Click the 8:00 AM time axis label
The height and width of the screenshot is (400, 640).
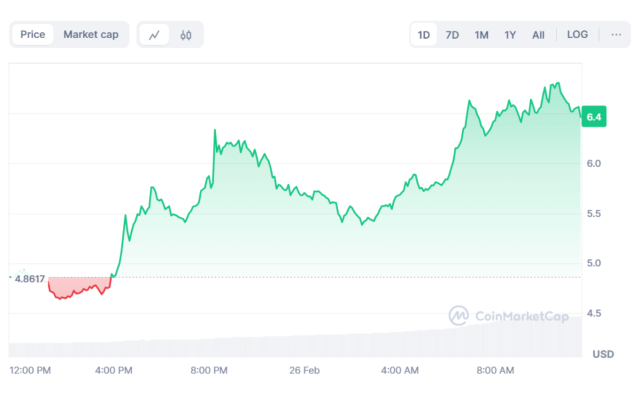pyautogui.click(x=495, y=371)
